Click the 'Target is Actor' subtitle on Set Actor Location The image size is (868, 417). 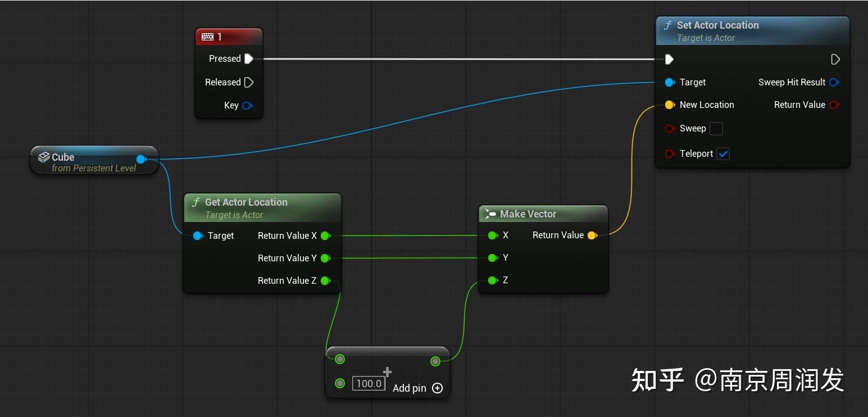pos(706,38)
